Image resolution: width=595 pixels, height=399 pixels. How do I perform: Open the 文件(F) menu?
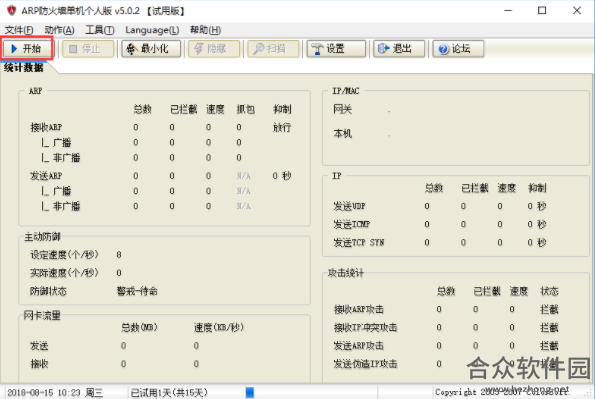coord(19,30)
